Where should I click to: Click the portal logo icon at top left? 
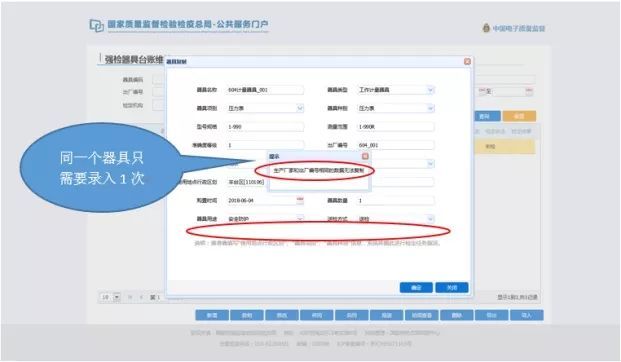pyautogui.click(x=96, y=25)
